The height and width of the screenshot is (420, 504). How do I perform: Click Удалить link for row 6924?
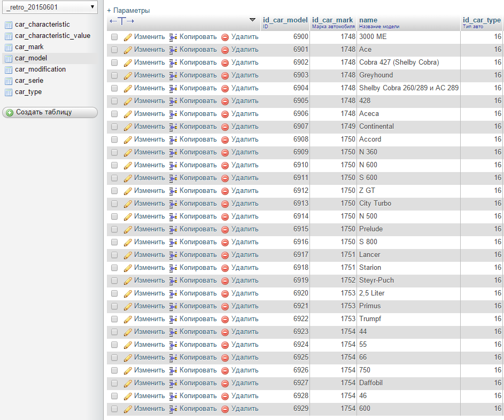(x=245, y=345)
